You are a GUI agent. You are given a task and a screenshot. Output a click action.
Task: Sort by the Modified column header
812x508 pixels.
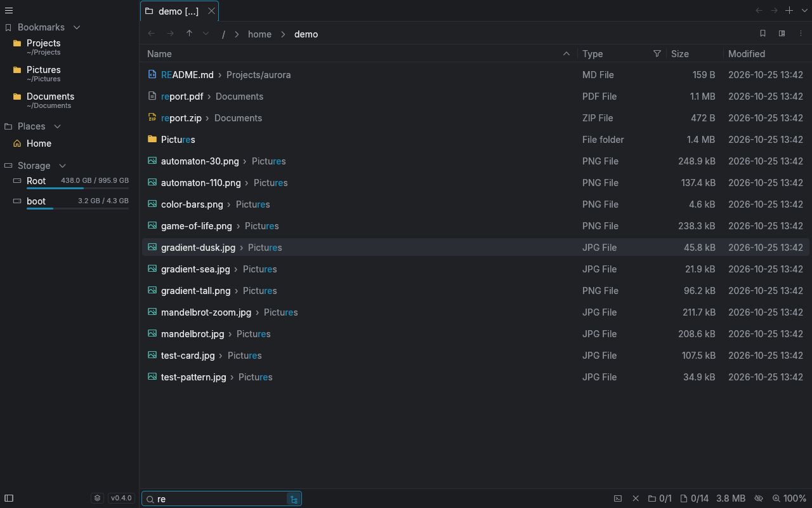coord(766,54)
